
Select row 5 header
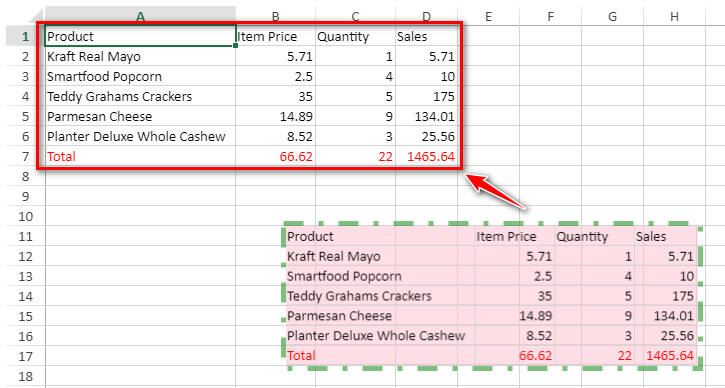coord(25,116)
